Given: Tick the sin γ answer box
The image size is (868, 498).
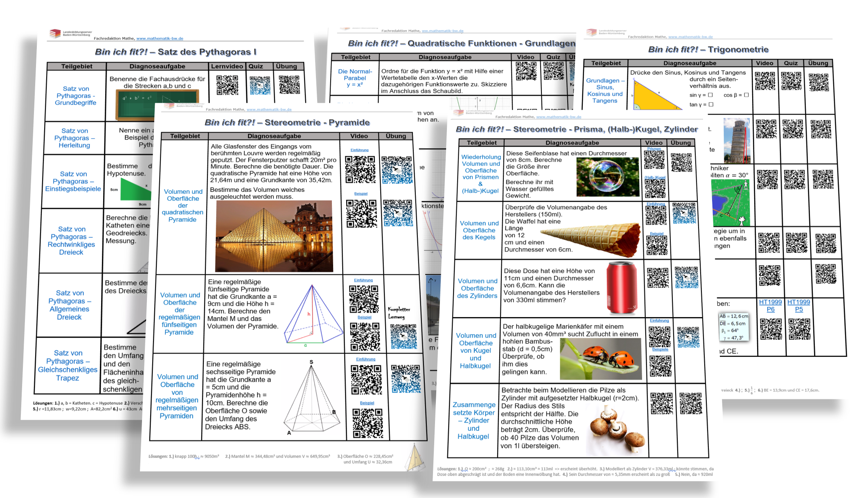Looking at the screenshot, I should pos(710,95).
